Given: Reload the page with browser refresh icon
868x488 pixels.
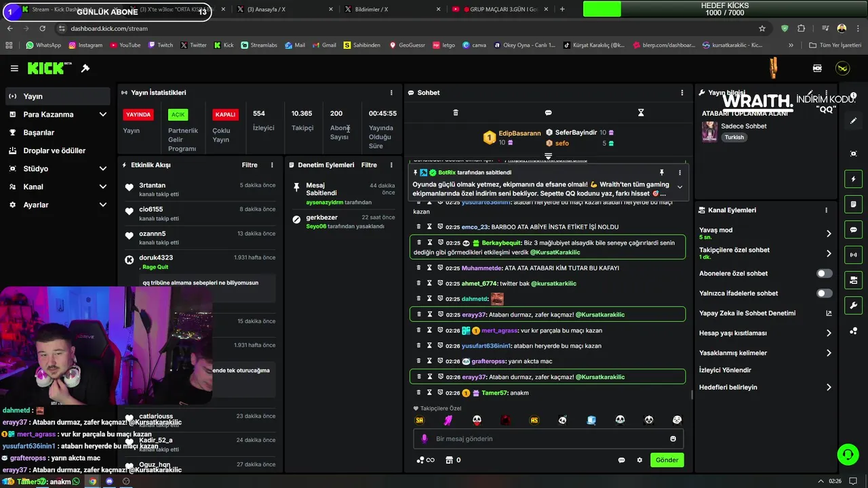Looking at the screenshot, I should [x=42, y=28].
